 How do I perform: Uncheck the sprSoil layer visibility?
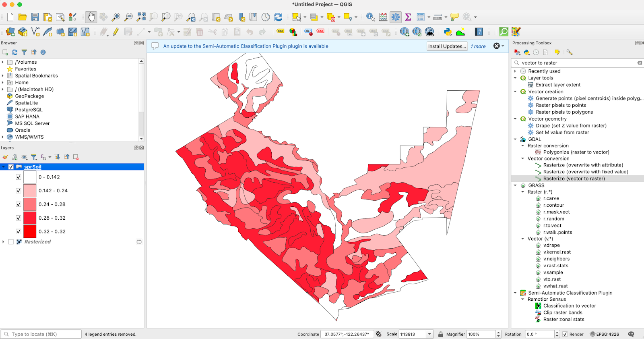(11, 167)
